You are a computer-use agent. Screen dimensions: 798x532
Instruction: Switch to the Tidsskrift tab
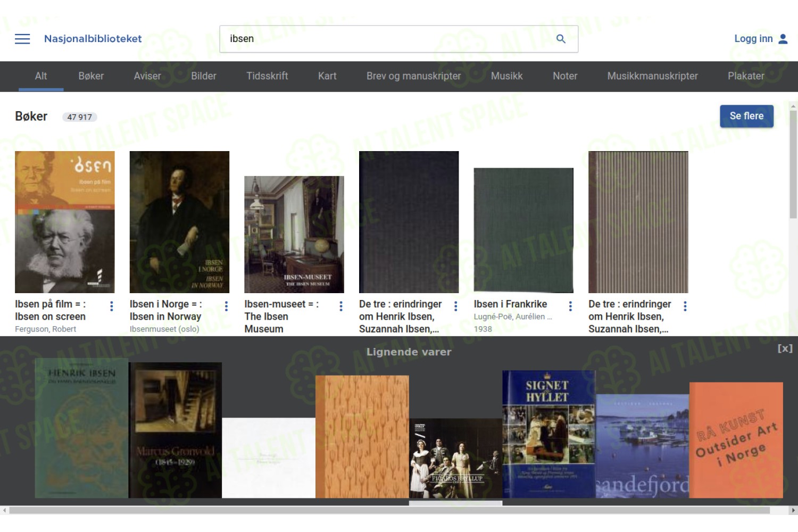point(267,76)
